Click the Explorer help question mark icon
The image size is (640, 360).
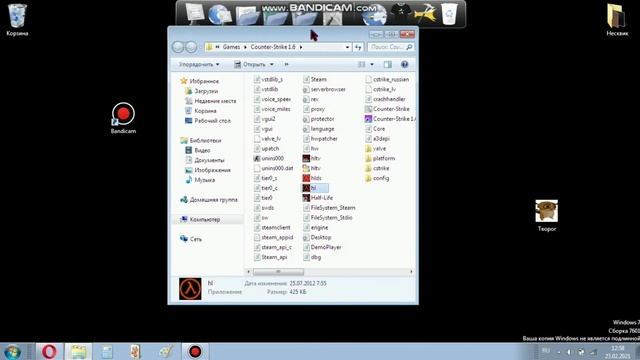404,64
